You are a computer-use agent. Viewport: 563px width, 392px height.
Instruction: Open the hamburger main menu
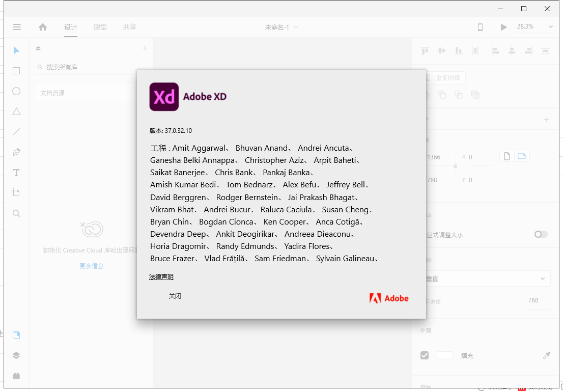16,27
